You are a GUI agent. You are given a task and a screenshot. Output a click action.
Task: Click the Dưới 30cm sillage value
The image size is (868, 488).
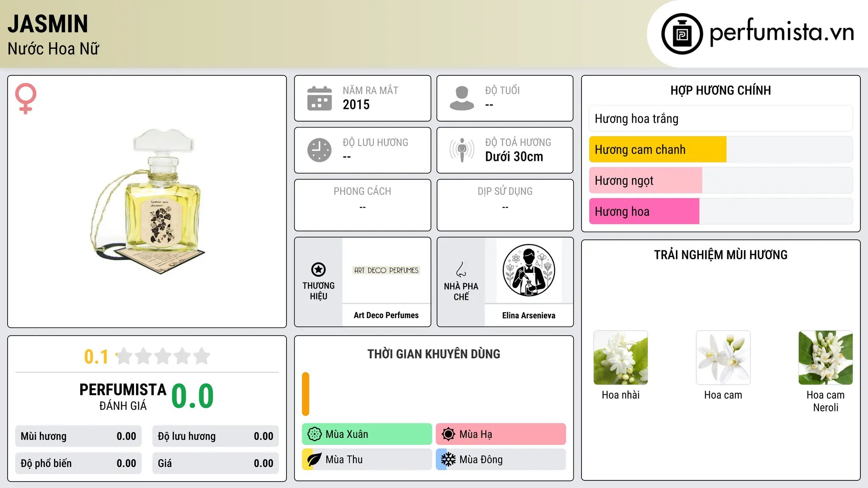[x=514, y=157]
